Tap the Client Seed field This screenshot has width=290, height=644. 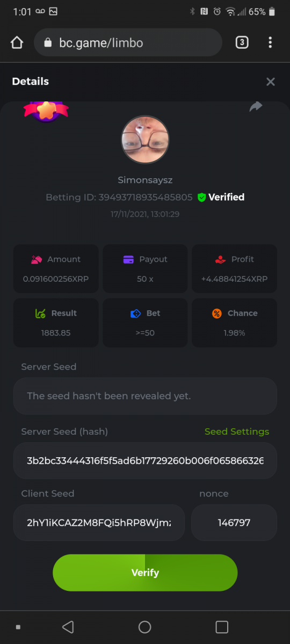99,522
